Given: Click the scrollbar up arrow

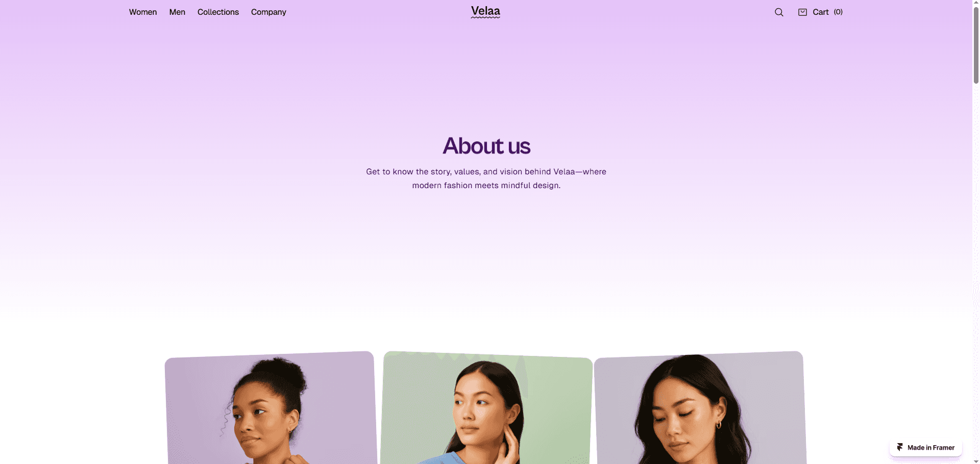Looking at the screenshot, I should coord(976,3).
